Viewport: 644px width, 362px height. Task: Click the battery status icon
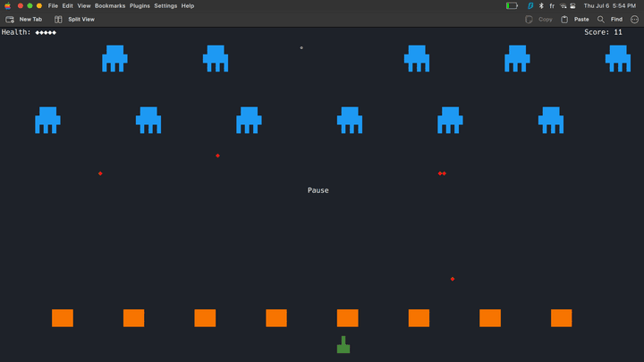coord(512,5)
